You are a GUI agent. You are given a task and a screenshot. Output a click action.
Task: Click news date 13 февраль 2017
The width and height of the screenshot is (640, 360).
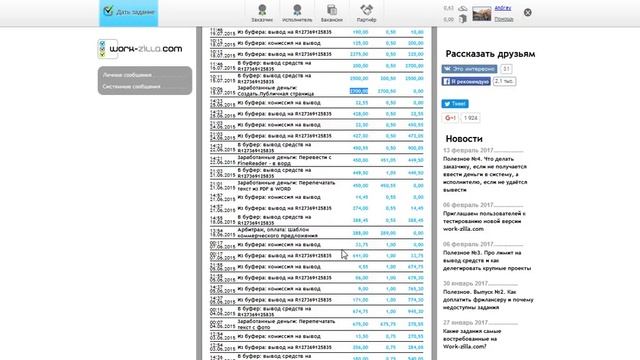pyautogui.click(x=468, y=150)
